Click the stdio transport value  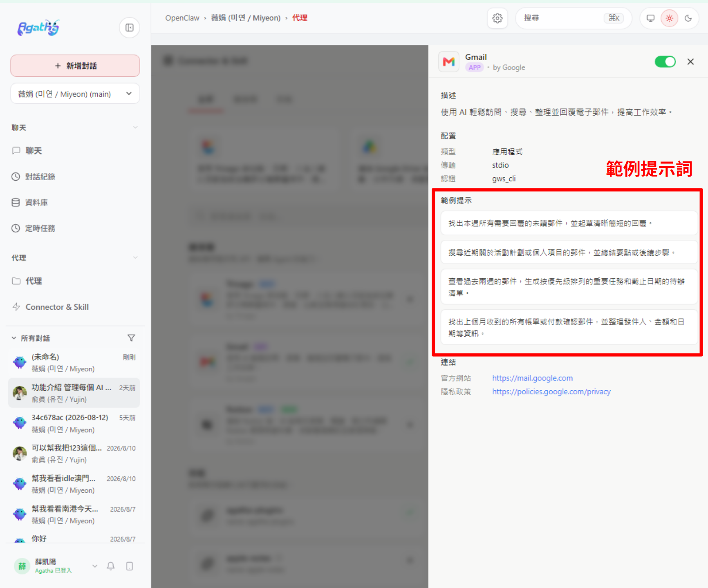point(500,165)
